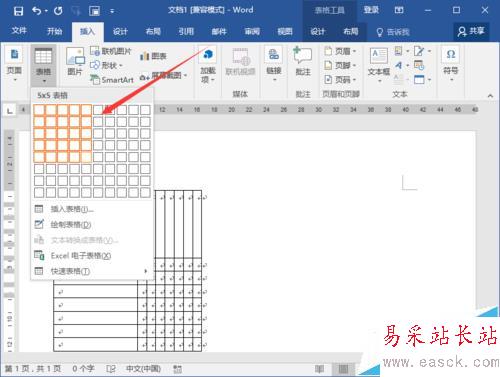Click the 表格 table button
Viewport: 500px width, 377px height.
click(43, 65)
